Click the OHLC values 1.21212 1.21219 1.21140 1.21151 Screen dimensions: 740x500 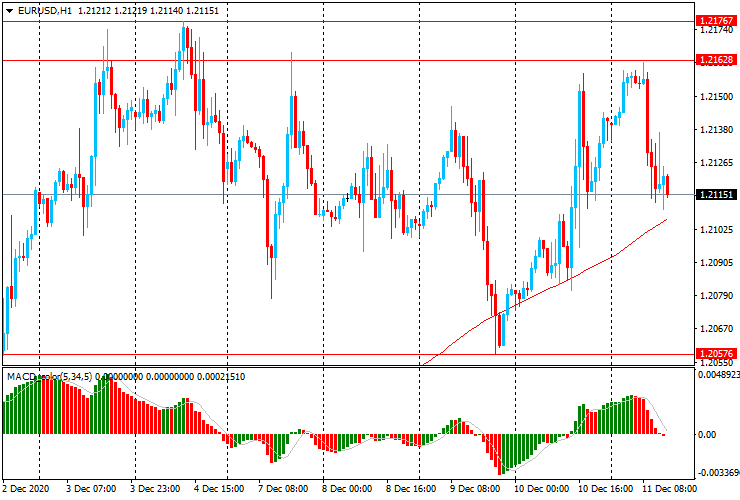tap(148, 10)
